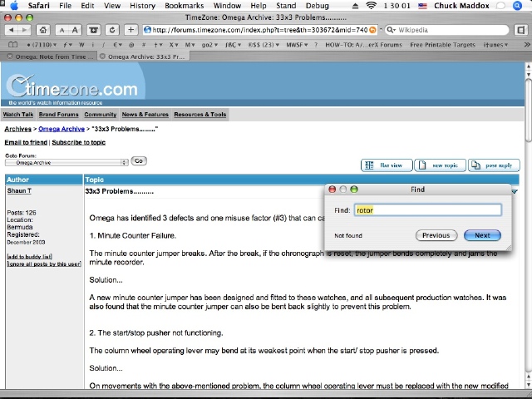Click the 'Subscribe to topic' link
The height and width of the screenshot is (399, 532).
pyautogui.click(x=79, y=142)
